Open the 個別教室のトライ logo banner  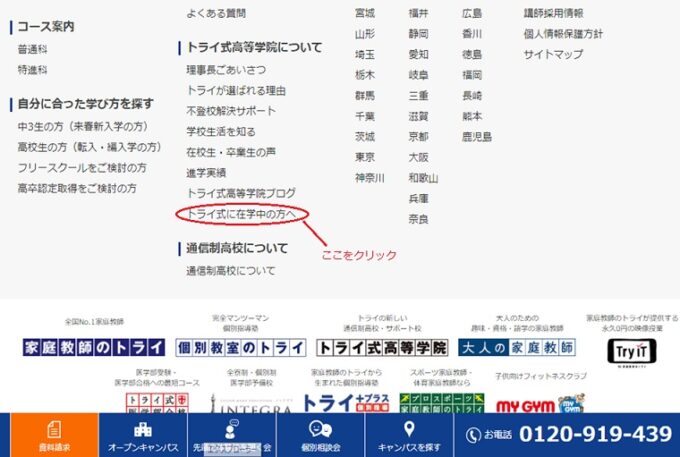point(240,348)
